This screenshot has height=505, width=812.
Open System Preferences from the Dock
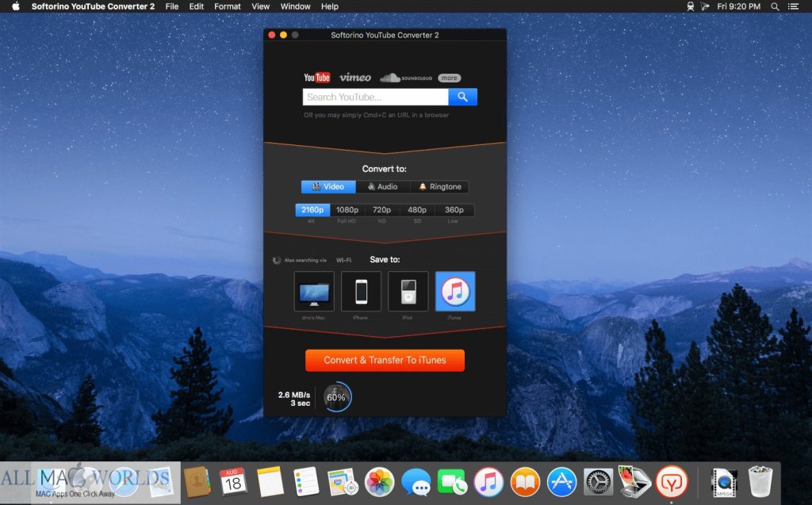[x=598, y=482]
